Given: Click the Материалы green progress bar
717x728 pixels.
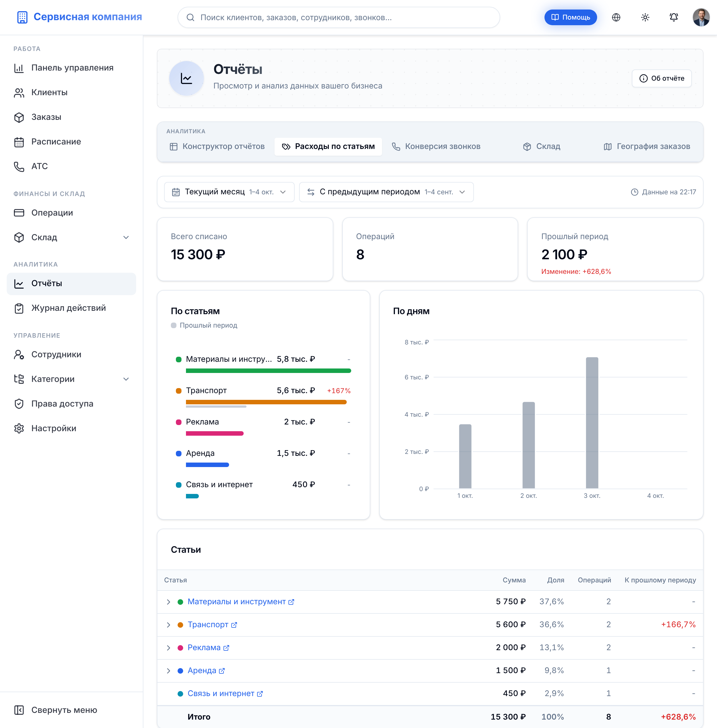Looking at the screenshot, I should coord(268,371).
